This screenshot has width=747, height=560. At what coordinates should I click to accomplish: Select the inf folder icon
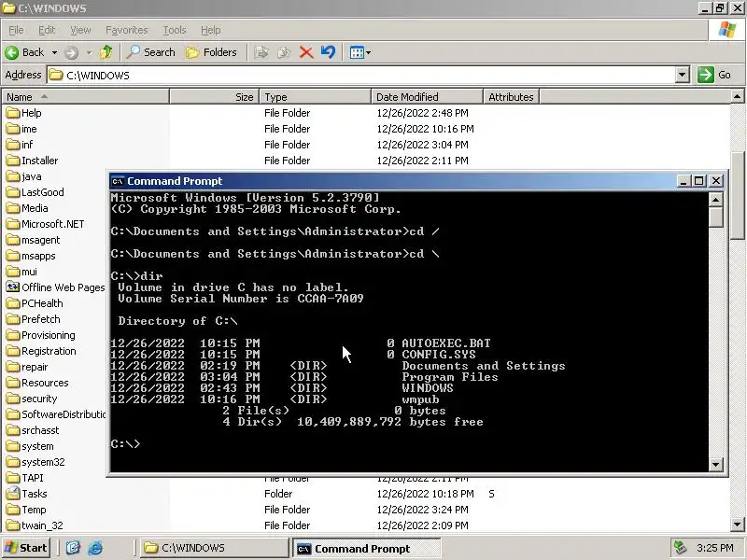tap(13, 145)
